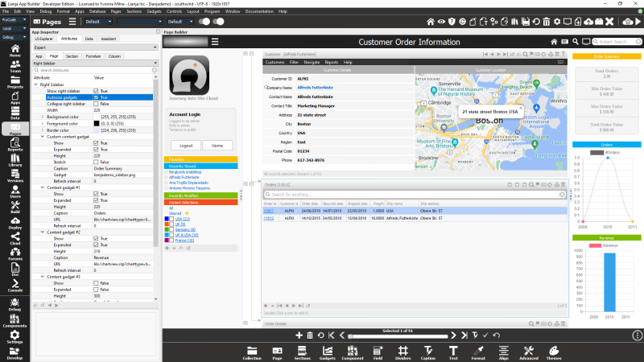Open the Themes tool in the bottom toolbar

coord(552,352)
